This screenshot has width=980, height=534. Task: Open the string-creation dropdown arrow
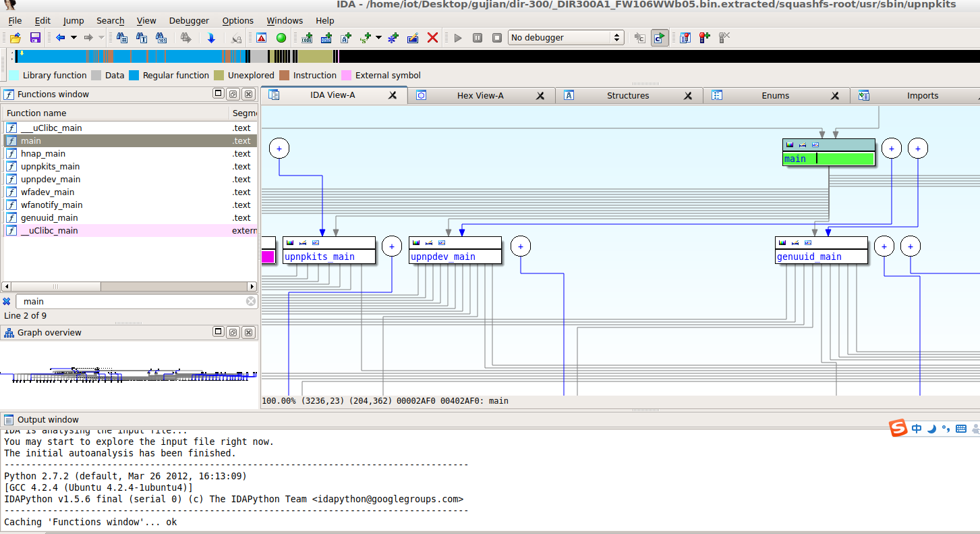click(x=378, y=39)
